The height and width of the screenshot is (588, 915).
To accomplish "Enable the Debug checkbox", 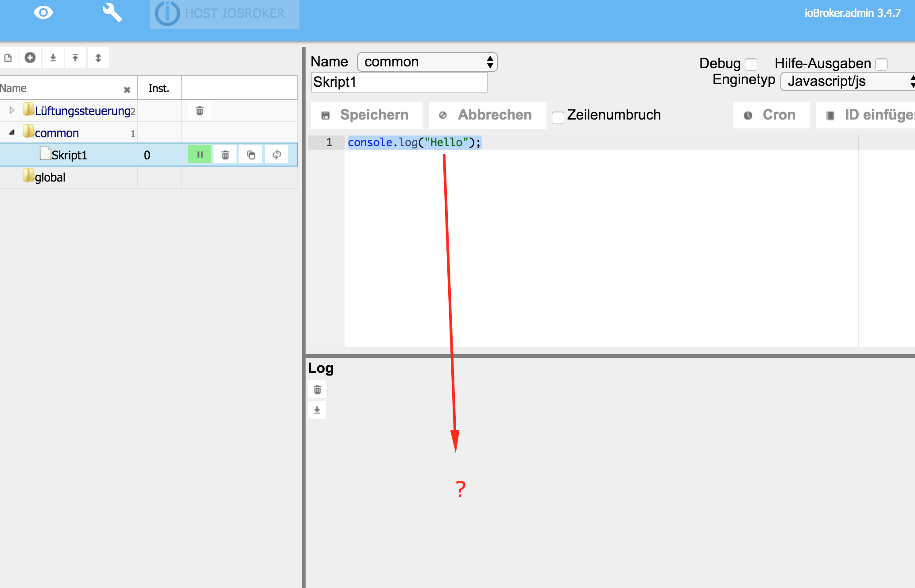I will click(751, 64).
